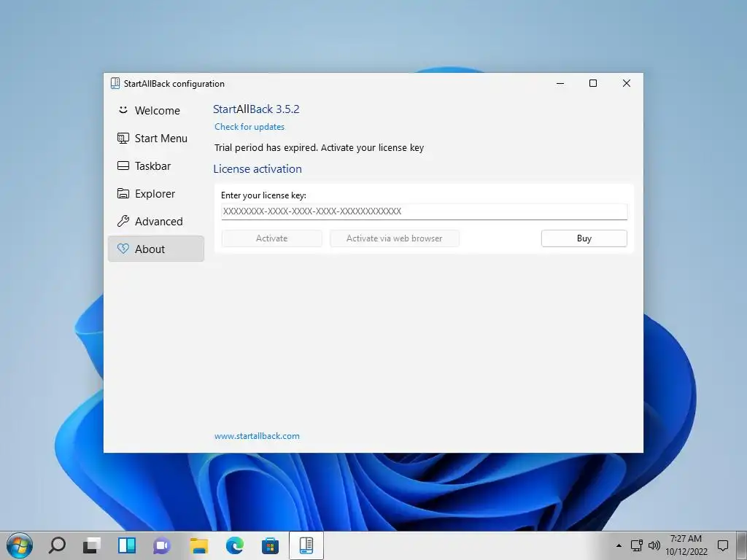Switch to the Taskbar section
The image size is (747, 560).
(x=156, y=166)
